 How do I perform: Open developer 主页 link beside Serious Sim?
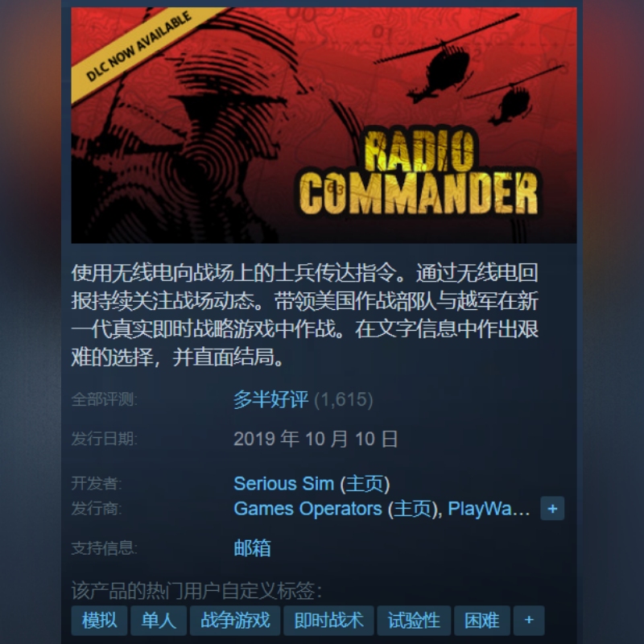tap(365, 484)
